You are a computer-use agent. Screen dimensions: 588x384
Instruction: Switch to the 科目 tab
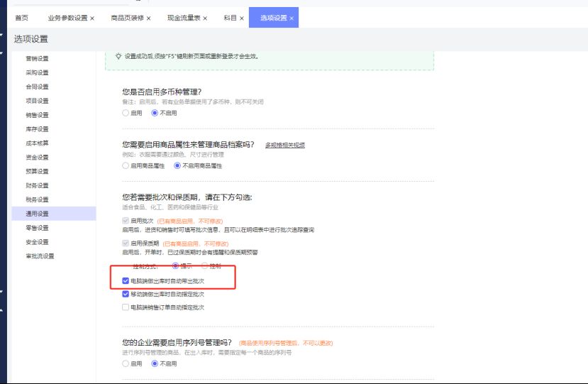pos(231,18)
